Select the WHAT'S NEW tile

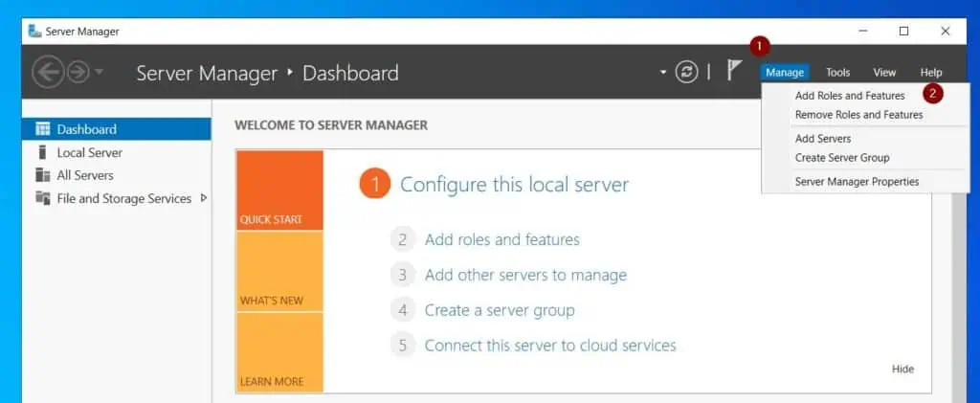[x=280, y=272]
